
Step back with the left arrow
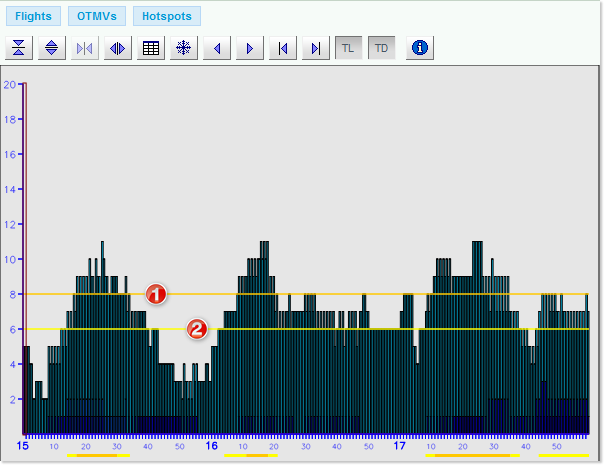[217, 48]
